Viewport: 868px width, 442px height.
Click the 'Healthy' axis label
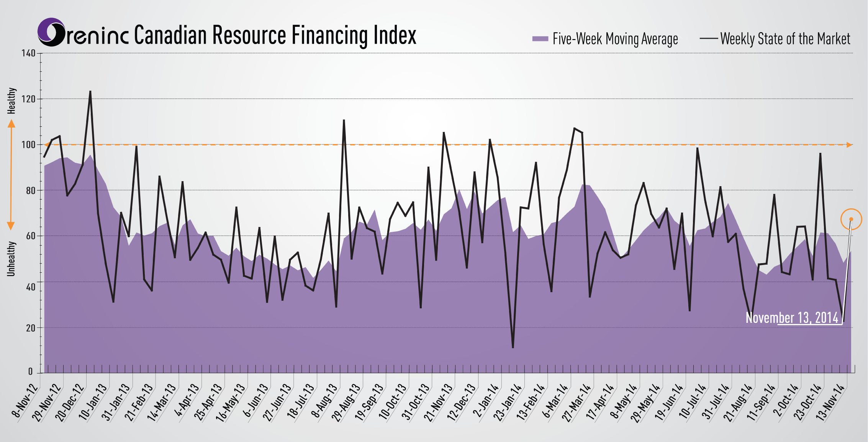click(x=12, y=101)
